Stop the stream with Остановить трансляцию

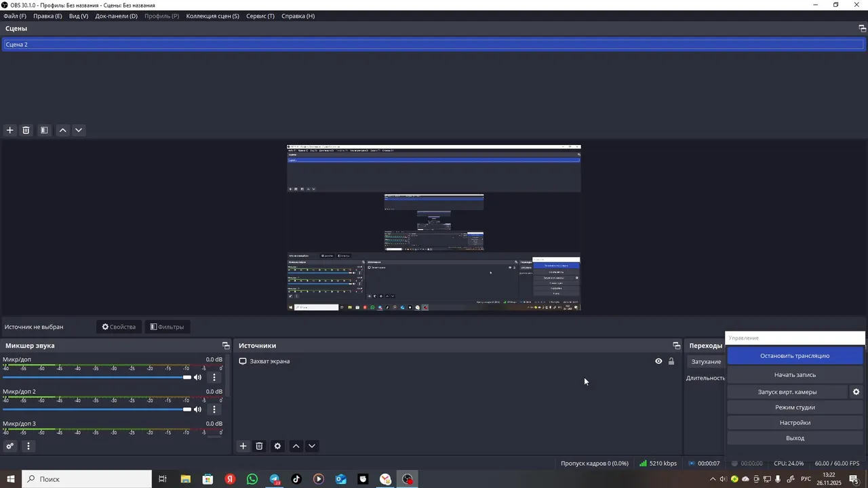pos(795,356)
